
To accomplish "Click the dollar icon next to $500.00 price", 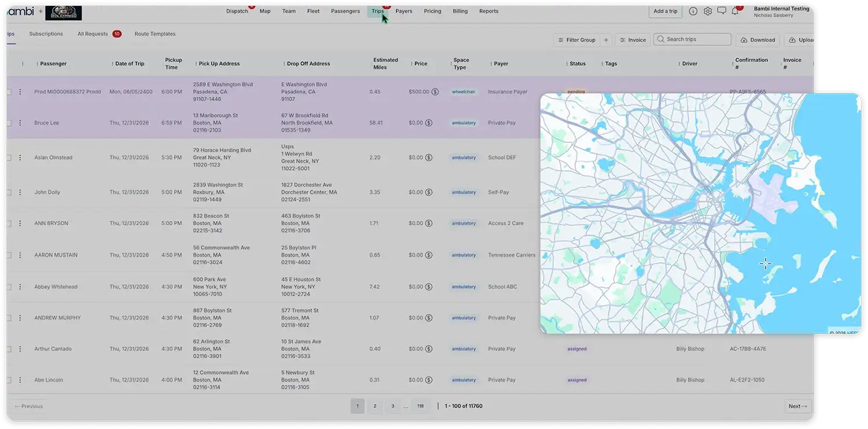I will (x=435, y=91).
